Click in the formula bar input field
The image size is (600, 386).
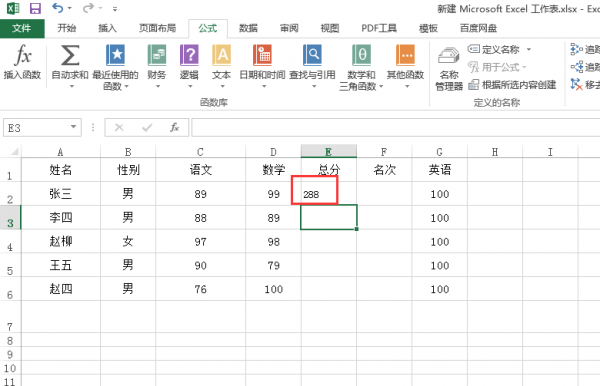396,127
